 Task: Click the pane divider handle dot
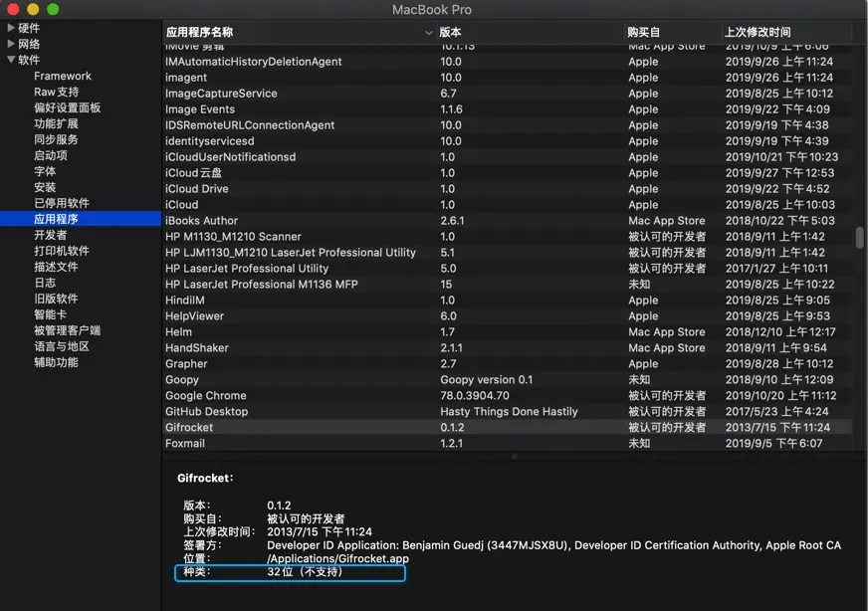515,457
